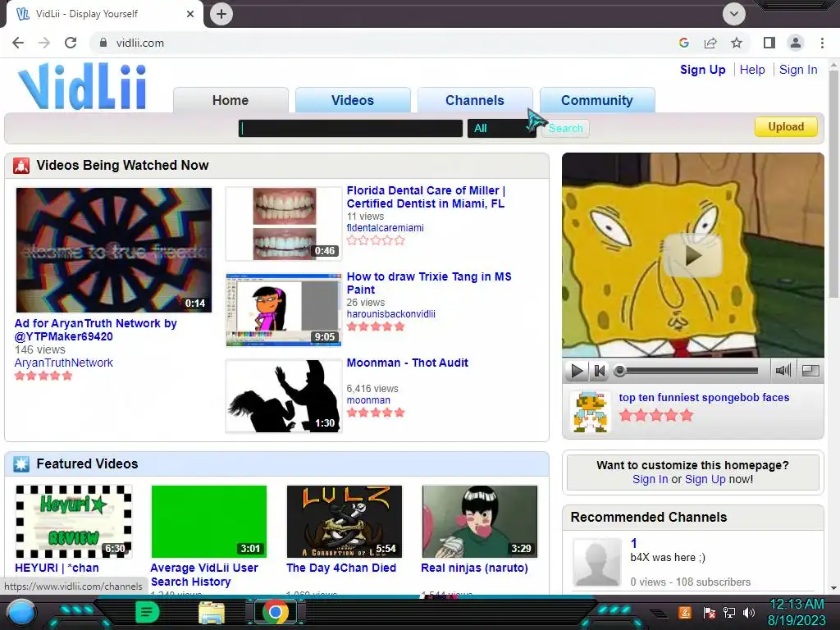
Task: Reload the vidlii.com page
Action: coord(71,43)
